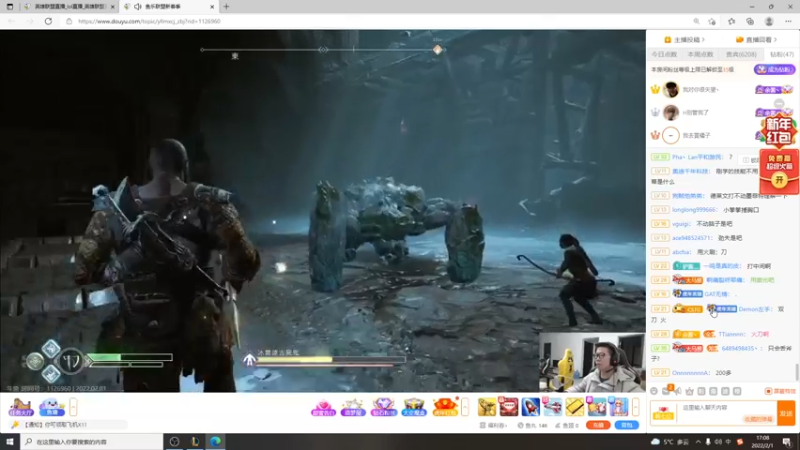The width and height of the screenshot is (800, 450).
Task: Switch to 本周点数 tab
Action: (700, 54)
